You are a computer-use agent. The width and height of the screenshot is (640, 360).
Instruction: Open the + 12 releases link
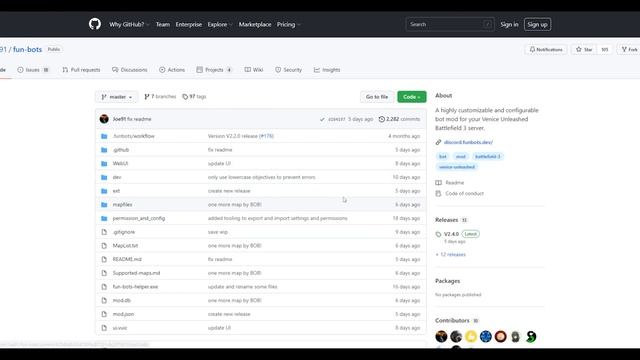coord(451,254)
